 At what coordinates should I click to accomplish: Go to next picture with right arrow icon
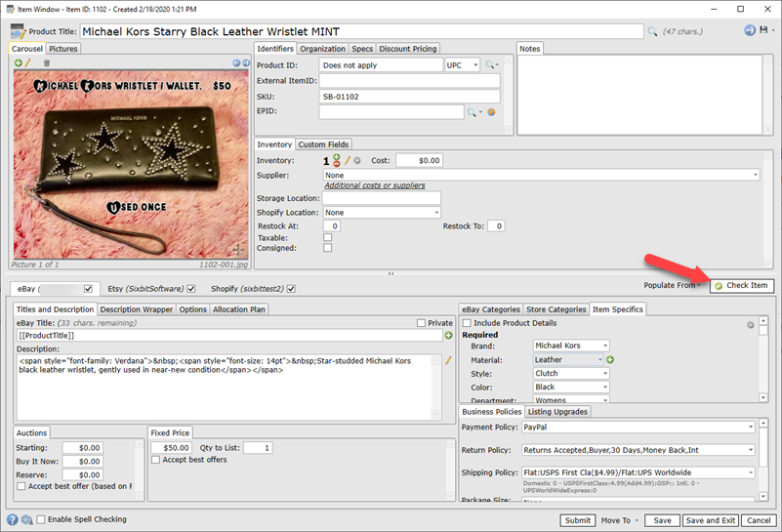coord(246,63)
